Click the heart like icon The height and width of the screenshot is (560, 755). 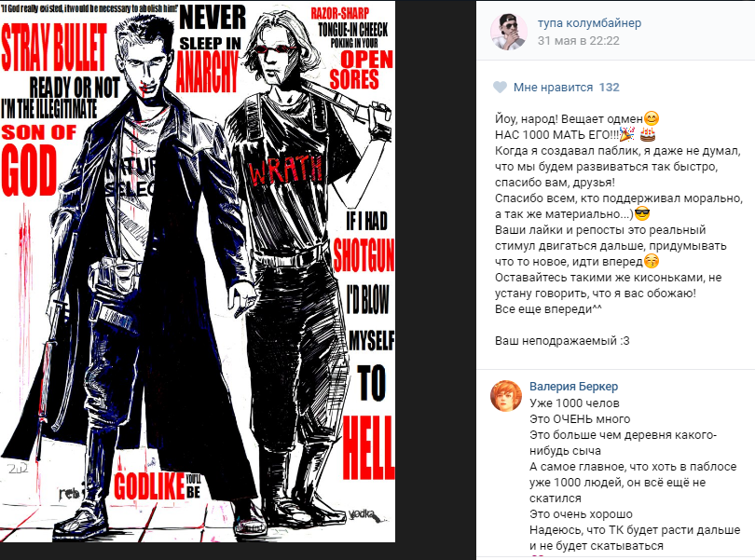(501, 88)
